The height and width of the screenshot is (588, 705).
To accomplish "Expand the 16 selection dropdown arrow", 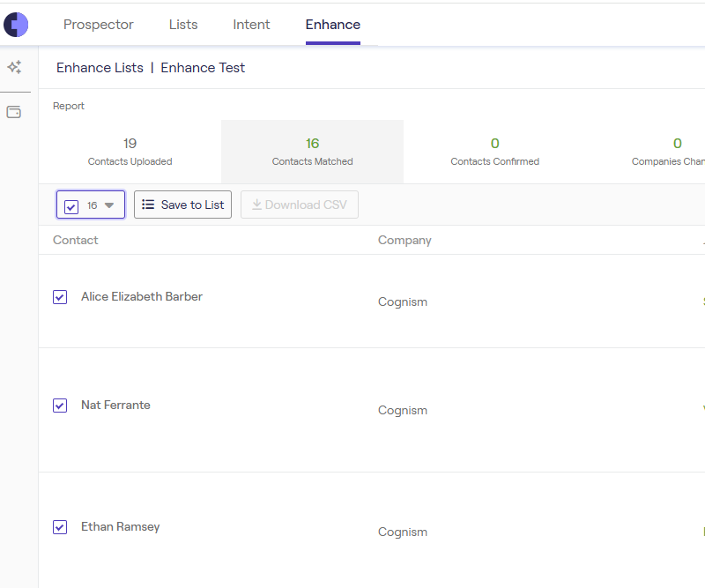I will tap(109, 205).
